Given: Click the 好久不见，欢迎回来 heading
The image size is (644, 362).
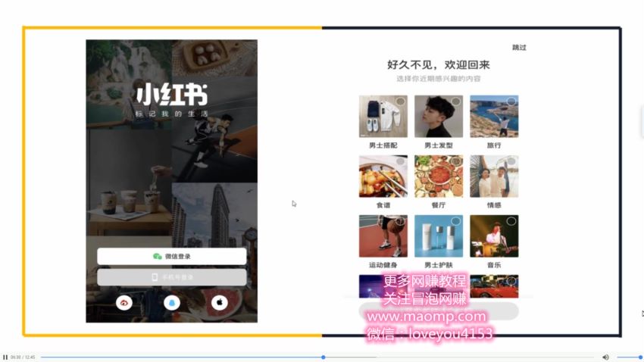Looking at the screenshot, I should pyautogui.click(x=439, y=65).
